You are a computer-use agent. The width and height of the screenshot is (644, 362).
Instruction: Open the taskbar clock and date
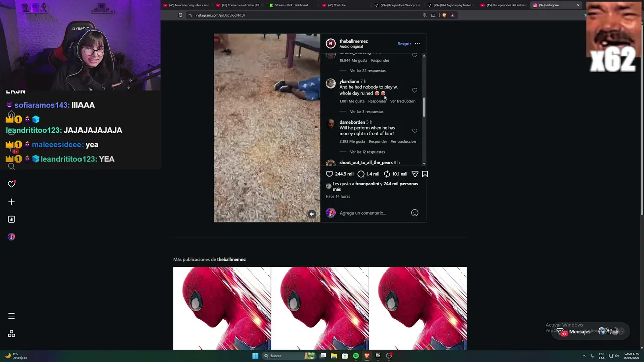[631, 356]
